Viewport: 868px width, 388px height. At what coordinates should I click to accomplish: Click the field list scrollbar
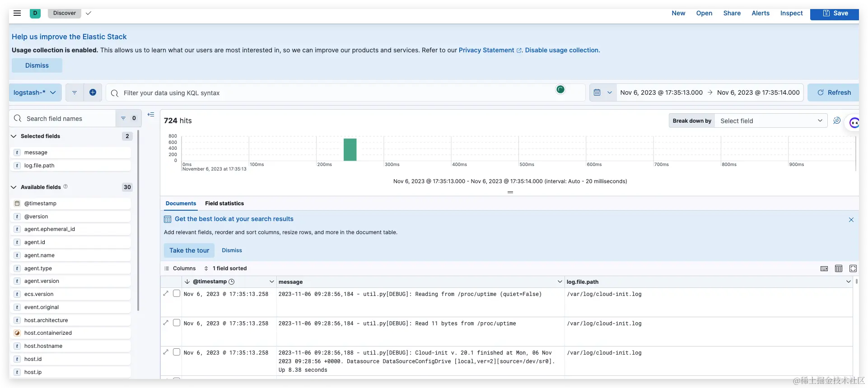pyautogui.click(x=138, y=221)
